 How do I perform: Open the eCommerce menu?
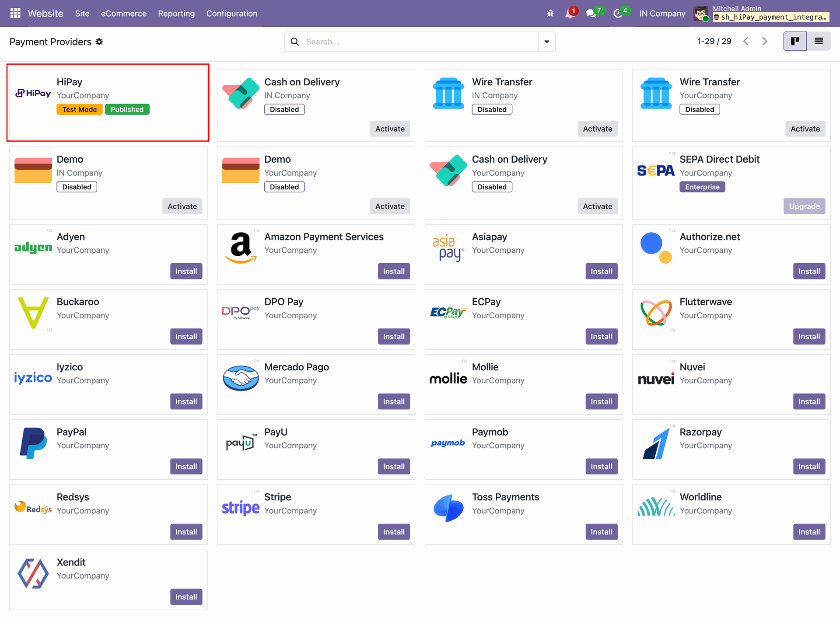click(x=124, y=14)
